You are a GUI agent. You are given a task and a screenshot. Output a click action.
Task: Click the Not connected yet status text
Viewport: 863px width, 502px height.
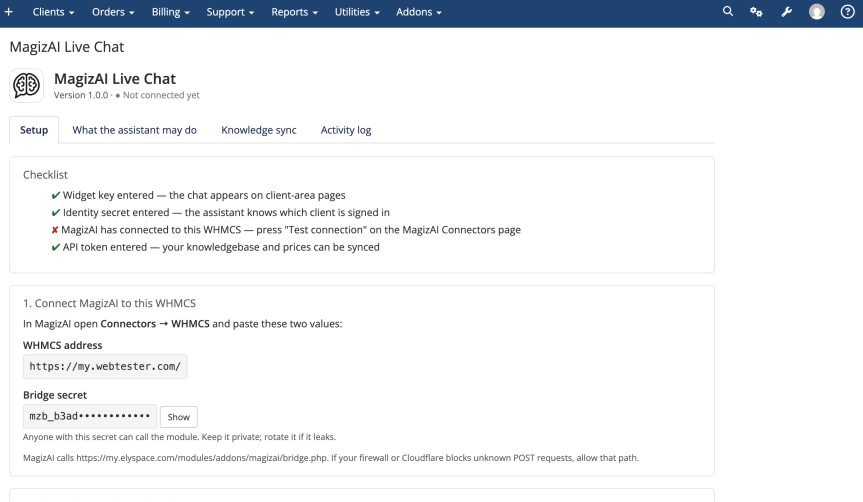(x=161, y=95)
